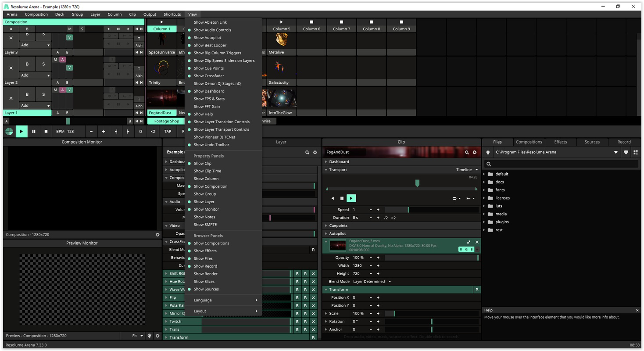644x351 pixels.
Task: Switch to the Sources browser tab
Action: tap(592, 142)
